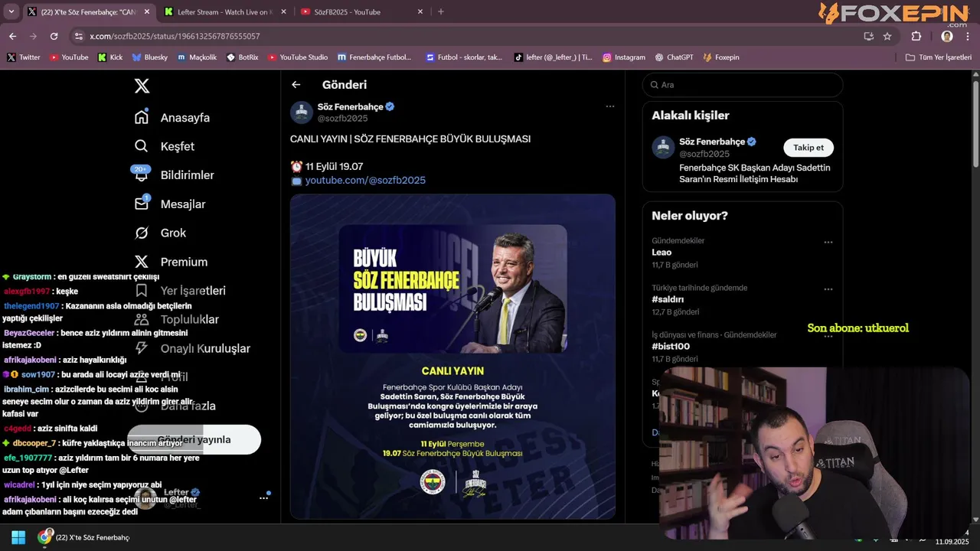Open more options for Leao trend
Viewport: 980px width, 551px height.
click(x=828, y=242)
